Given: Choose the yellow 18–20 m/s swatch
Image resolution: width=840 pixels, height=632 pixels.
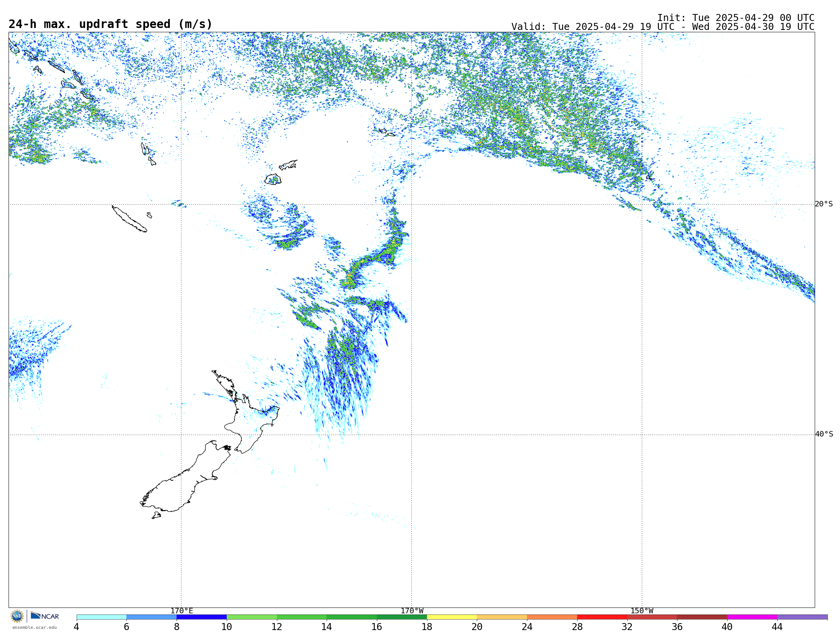Looking at the screenshot, I should 452,617.
